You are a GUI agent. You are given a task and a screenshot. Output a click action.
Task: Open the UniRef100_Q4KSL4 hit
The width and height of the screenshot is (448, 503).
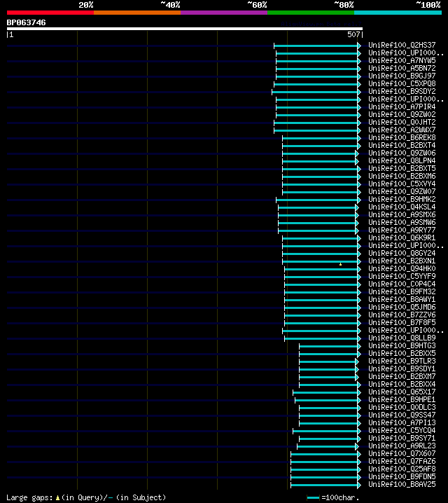coord(402,207)
